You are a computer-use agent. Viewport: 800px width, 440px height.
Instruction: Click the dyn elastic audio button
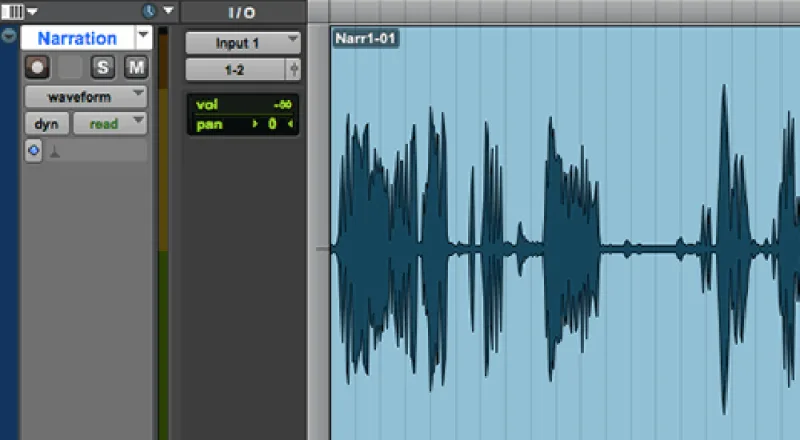point(46,124)
